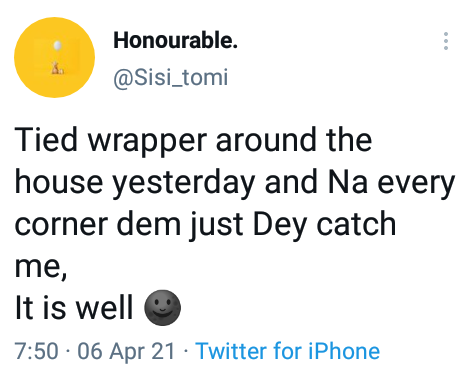Click the word 'me,' in the tweet

pyautogui.click(x=41, y=267)
